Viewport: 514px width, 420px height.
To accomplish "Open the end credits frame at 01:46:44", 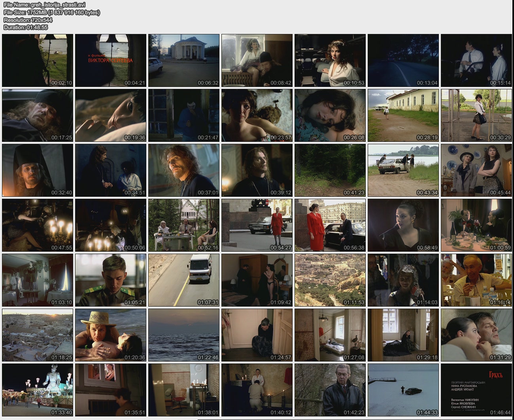I will 476,390.
